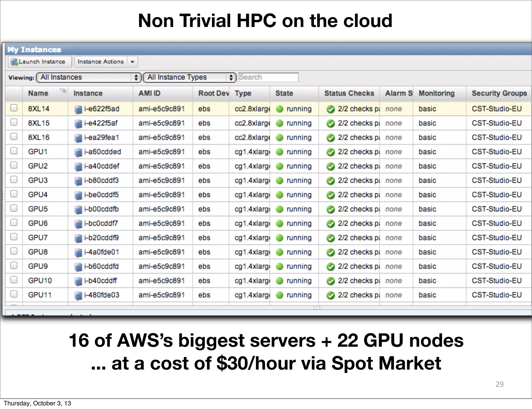This screenshot has width=532, height=409.
Task: Click the server icon beside i-4a0fde01
Action: [78, 253]
